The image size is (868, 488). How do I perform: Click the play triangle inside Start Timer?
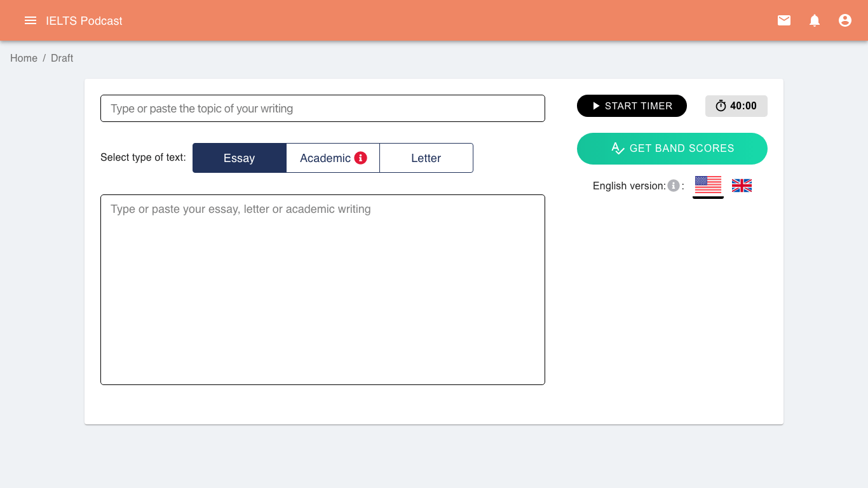[x=595, y=105]
